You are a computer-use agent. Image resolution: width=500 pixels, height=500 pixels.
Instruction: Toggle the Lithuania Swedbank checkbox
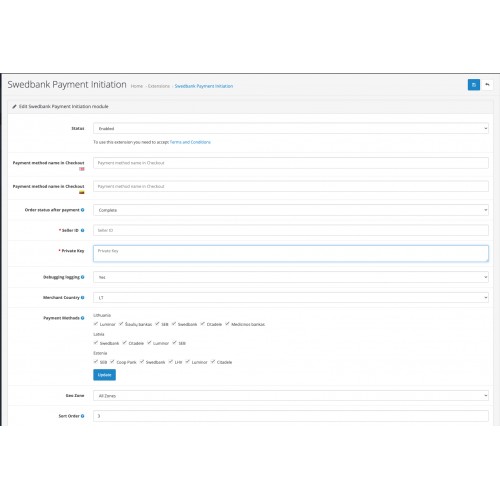point(174,324)
